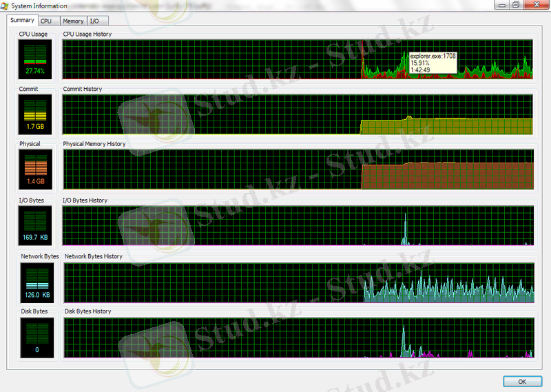The image size is (551, 392).
Task: Click the Network Bytes History graph
Action: point(299,283)
